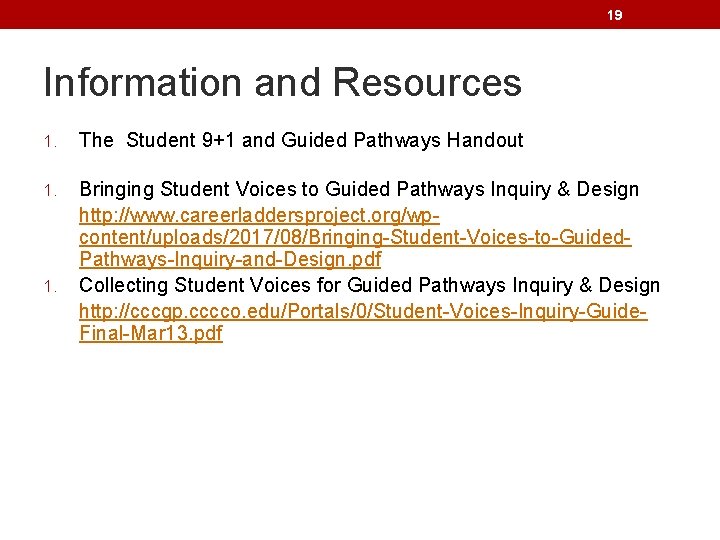Open the careerladdersproject.org Bringing Student Voices PDF link
Viewport: 720px width, 540px height.
coord(355,237)
